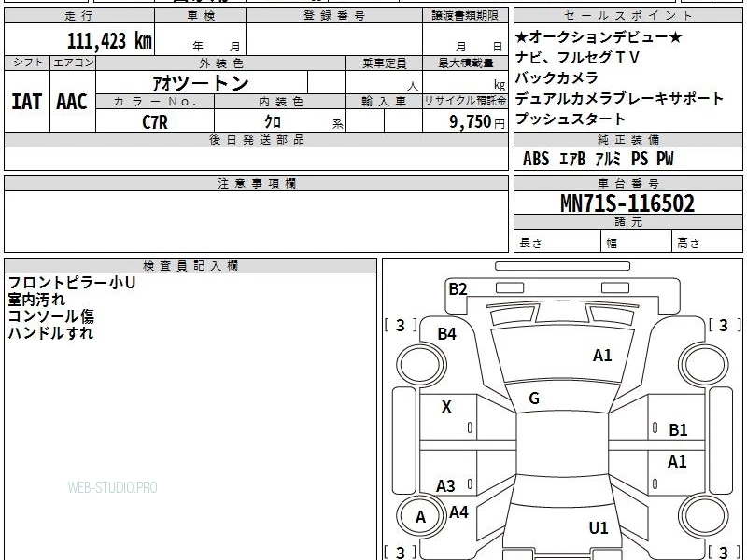
Task: Select the 純正装備 header
Action: pos(627,139)
